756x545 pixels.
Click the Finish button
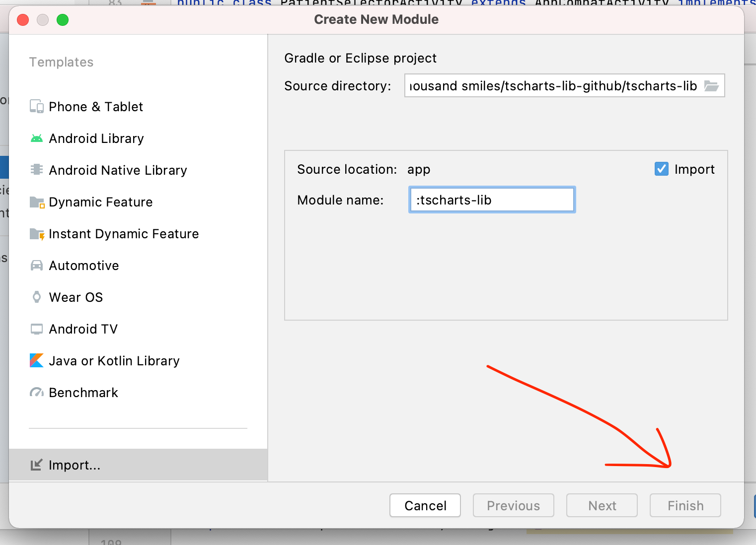685,505
